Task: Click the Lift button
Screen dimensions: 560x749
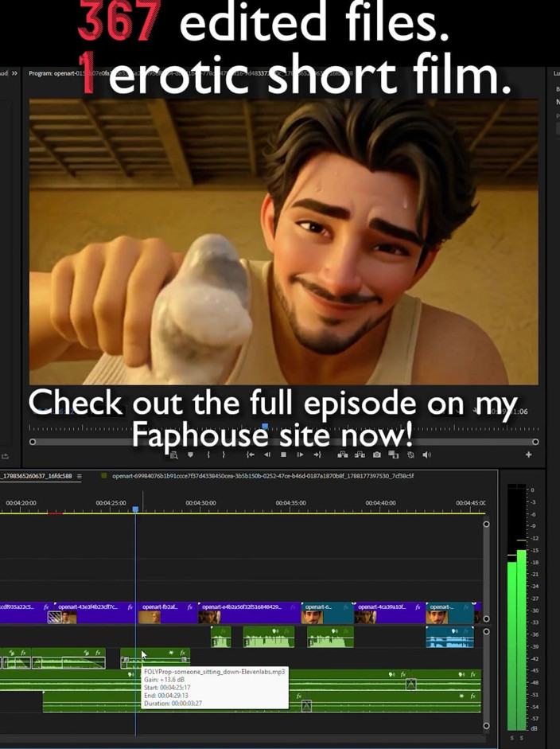Action: pyautogui.click(x=343, y=454)
